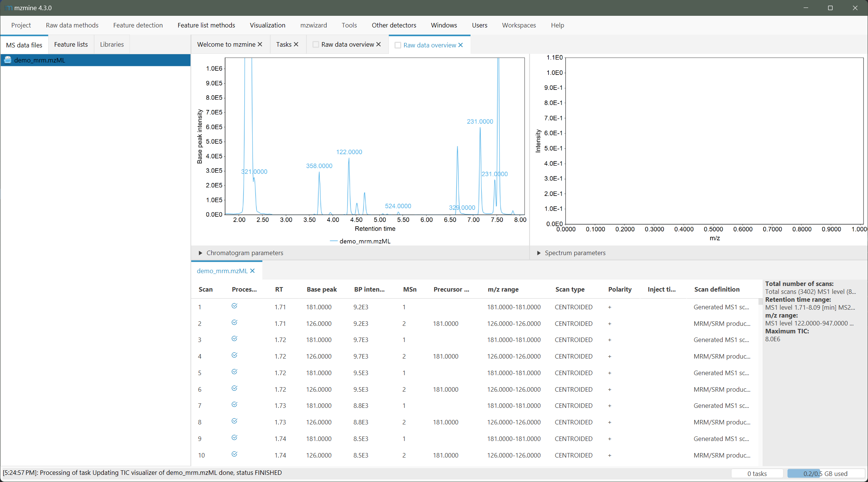Click the 524.0000 peak label

point(398,206)
